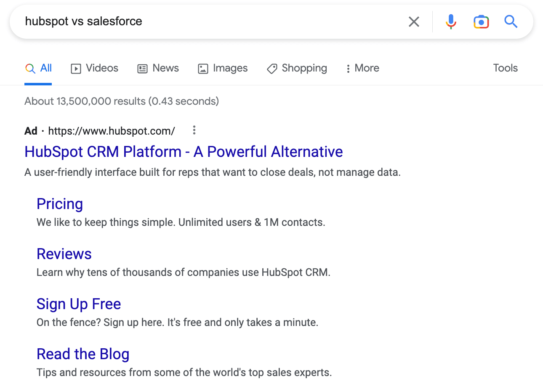Submit the search with the magnifying glass
Screen dimensions: 543x392
tap(511, 21)
